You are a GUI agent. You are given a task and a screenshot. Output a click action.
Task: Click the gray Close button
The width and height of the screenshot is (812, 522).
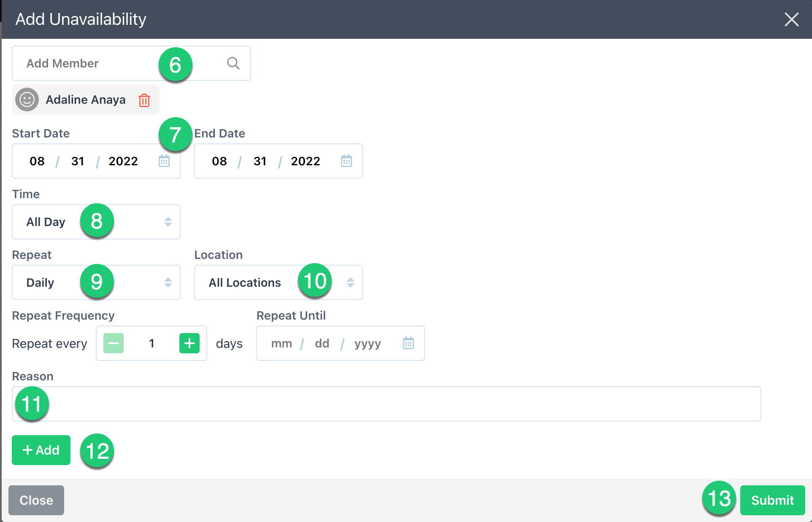click(x=36, y=500)
